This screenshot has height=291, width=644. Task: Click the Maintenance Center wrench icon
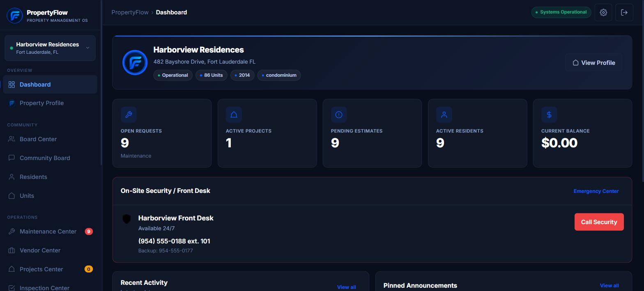(x=11, y=231)
